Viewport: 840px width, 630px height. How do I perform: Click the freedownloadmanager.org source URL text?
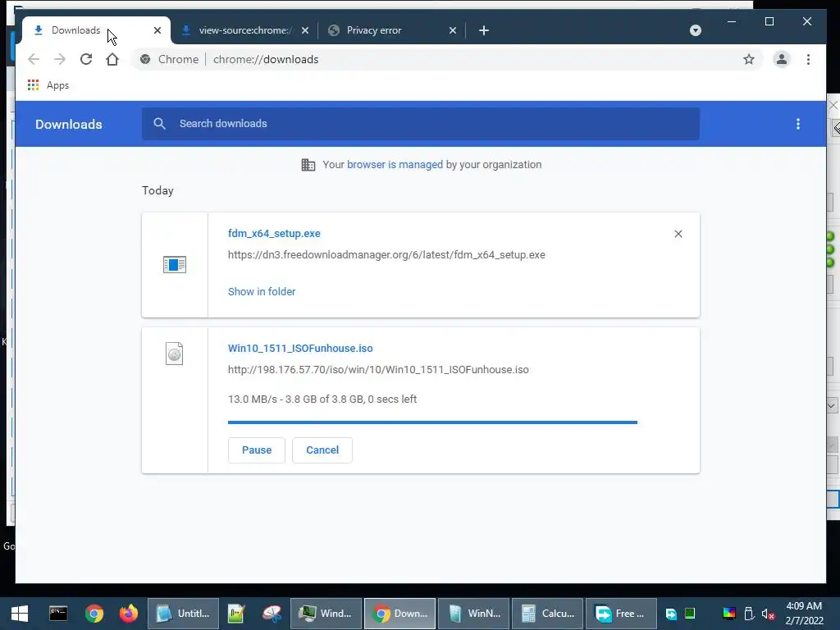coord(386,255)
